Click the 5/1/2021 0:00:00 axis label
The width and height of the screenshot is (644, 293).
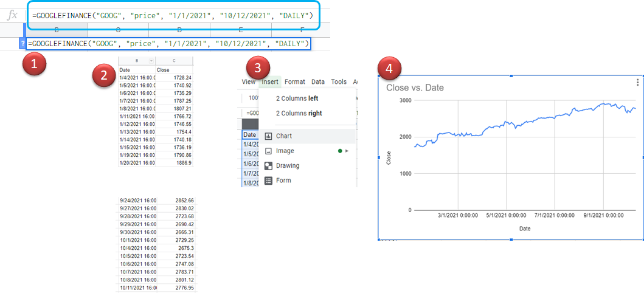pyautogui.click(x=506, y=215)
